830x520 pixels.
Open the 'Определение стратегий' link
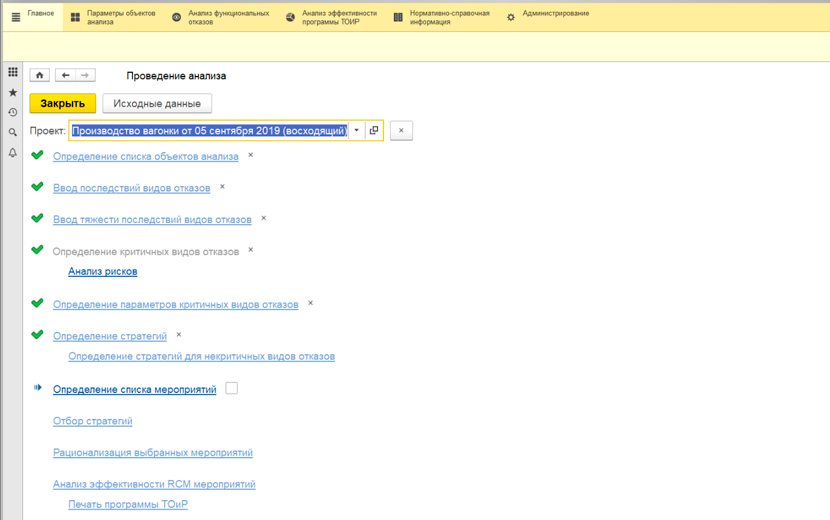coord(110,336)
